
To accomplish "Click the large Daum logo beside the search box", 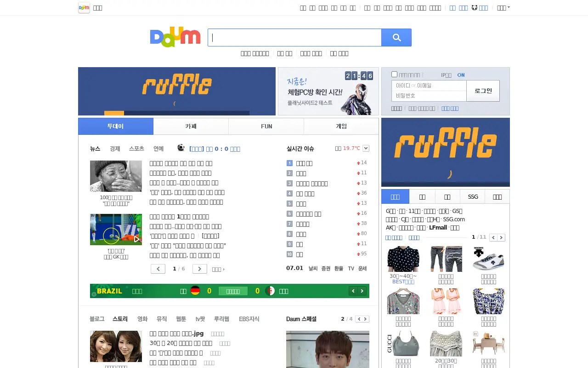I will tap(175, 37).
